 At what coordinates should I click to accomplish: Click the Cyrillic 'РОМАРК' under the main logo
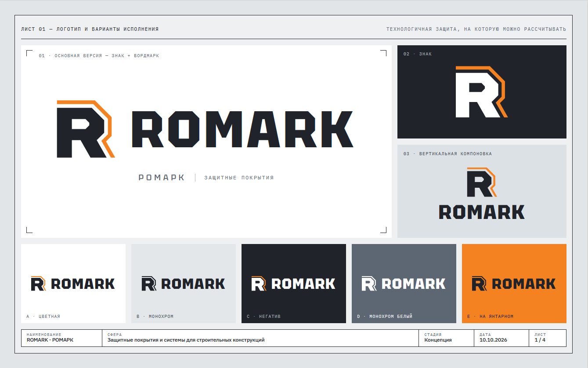coord(162,178)
